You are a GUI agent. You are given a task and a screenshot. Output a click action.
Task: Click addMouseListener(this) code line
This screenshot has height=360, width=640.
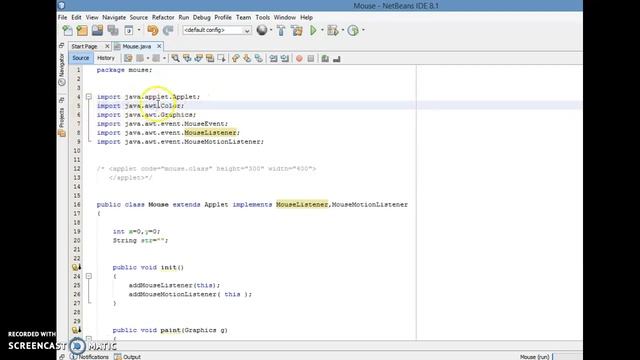point(174,285)
